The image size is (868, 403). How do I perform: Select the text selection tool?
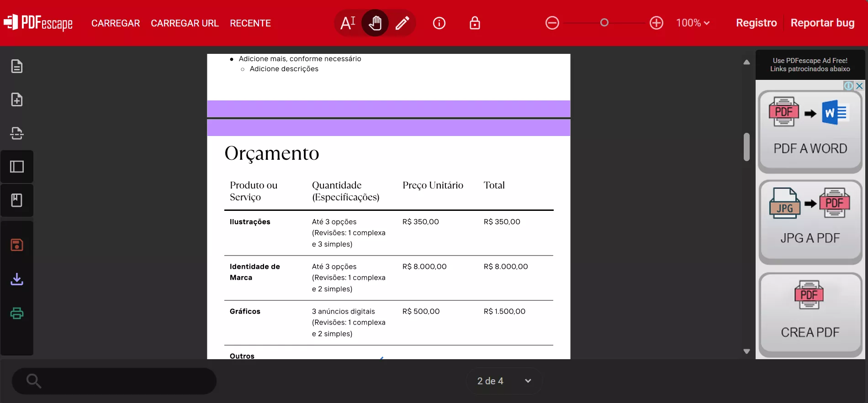[348, 23]
